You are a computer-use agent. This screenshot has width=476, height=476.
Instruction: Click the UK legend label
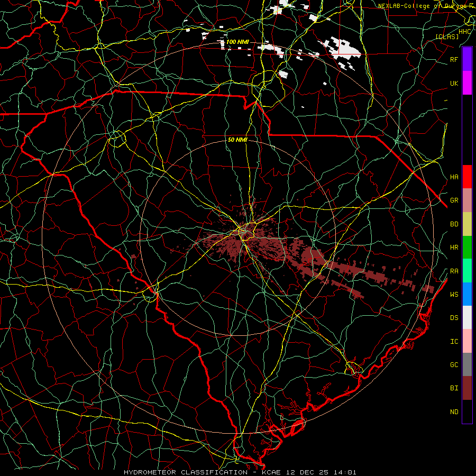(454, 83)
